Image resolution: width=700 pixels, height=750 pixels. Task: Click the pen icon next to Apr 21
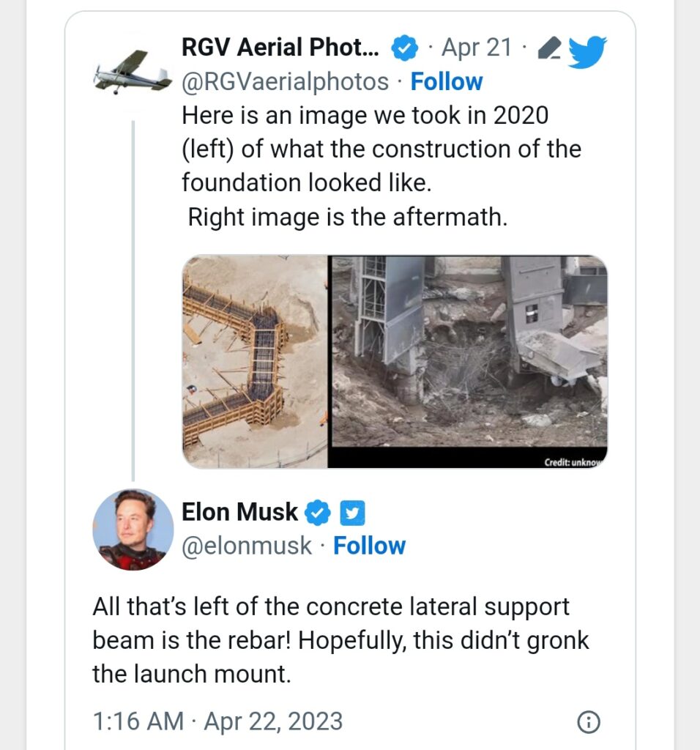pos(548,49)
